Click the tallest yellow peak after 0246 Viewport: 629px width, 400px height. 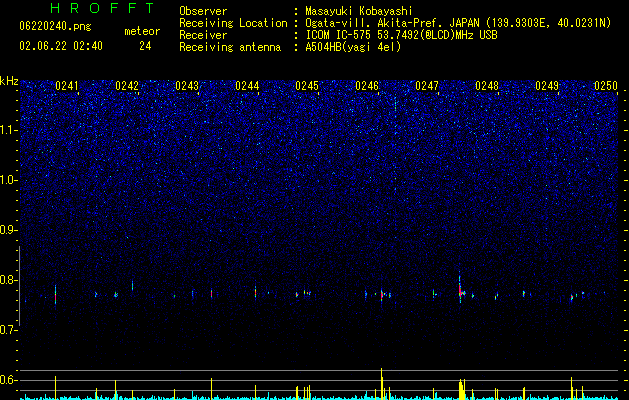[381, 384]
